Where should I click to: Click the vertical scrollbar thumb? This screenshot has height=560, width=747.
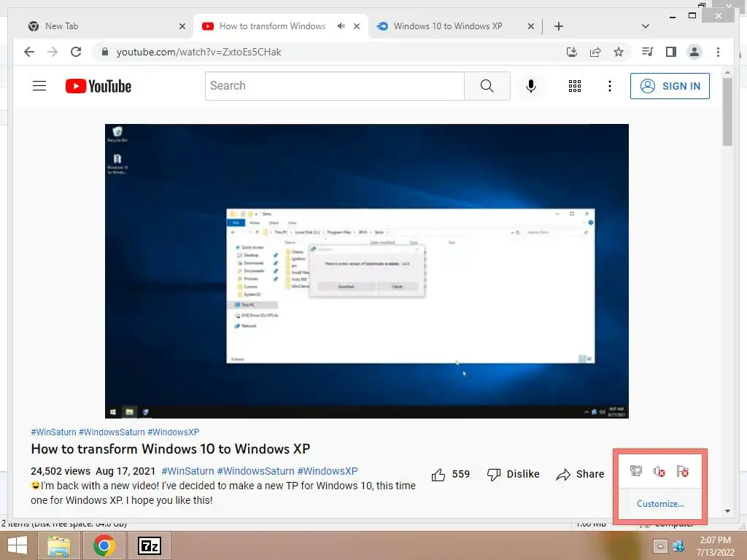pos(727,112)
